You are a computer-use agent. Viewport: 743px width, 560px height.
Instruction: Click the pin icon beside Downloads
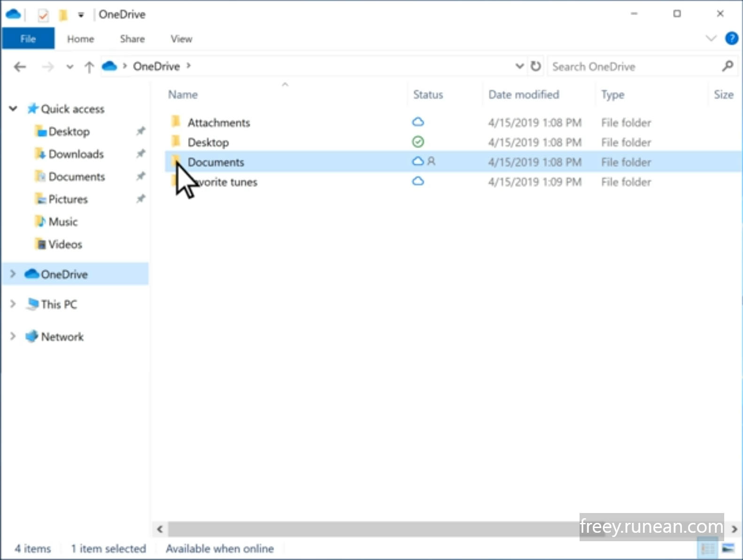(x=140, y=154)
